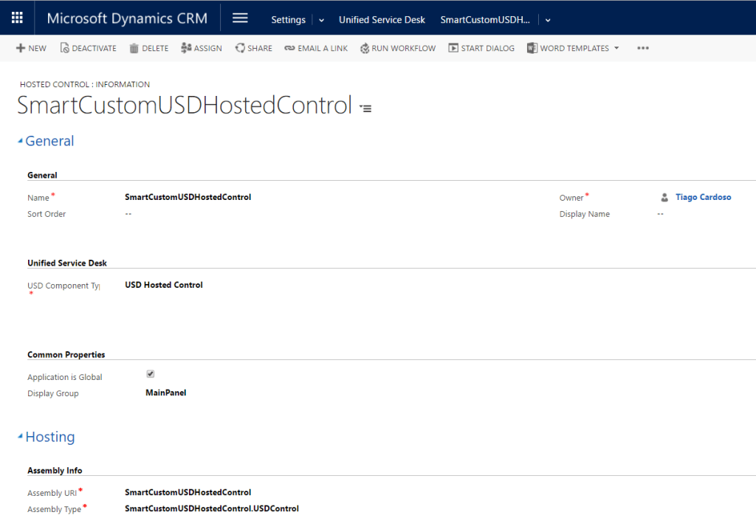Image resolution: width=756 pixels, height=532 pixels.
Task: Toggle the Application is Global checkbox
Action: [151, 374]
